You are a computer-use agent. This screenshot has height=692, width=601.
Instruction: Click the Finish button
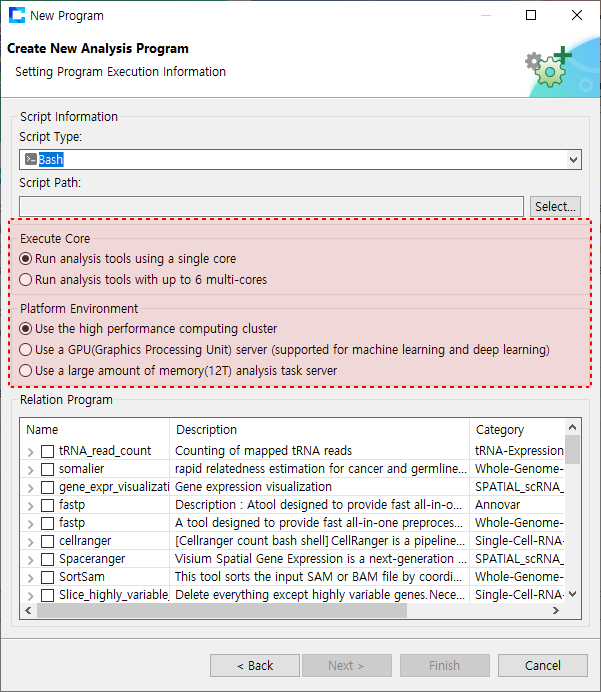click(445, 666)
